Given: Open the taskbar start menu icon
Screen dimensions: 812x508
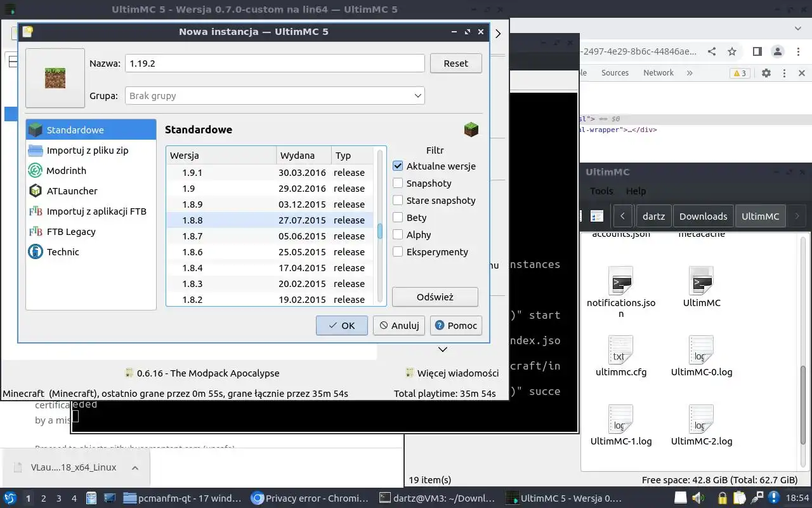Looking at the screenshot, I should point(10,498).
